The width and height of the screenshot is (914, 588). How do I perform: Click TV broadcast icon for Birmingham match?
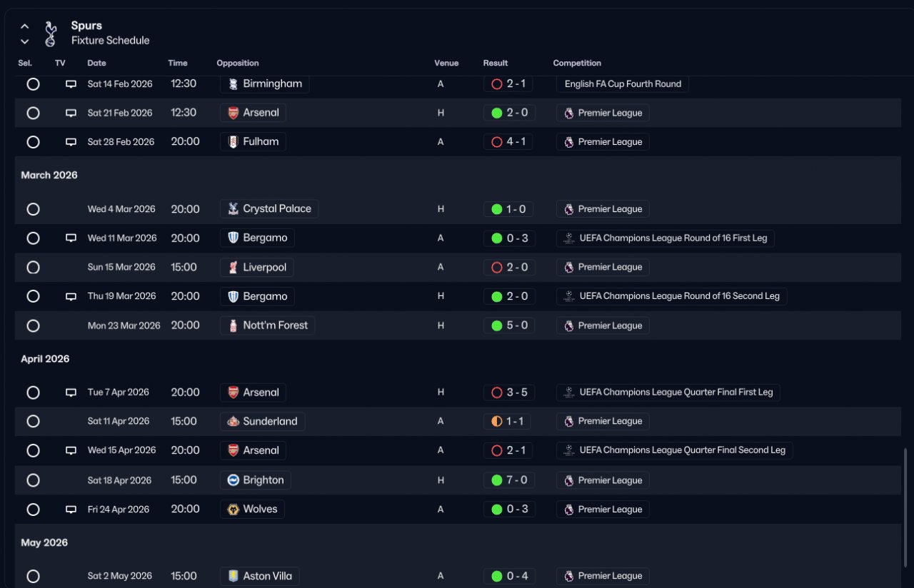[71, 84]
